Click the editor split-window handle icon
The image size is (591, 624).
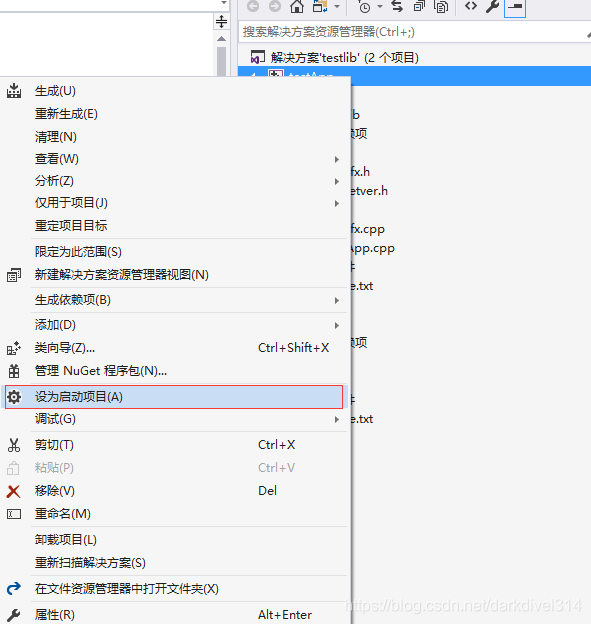pyautogui.click(x=221, y=21)
